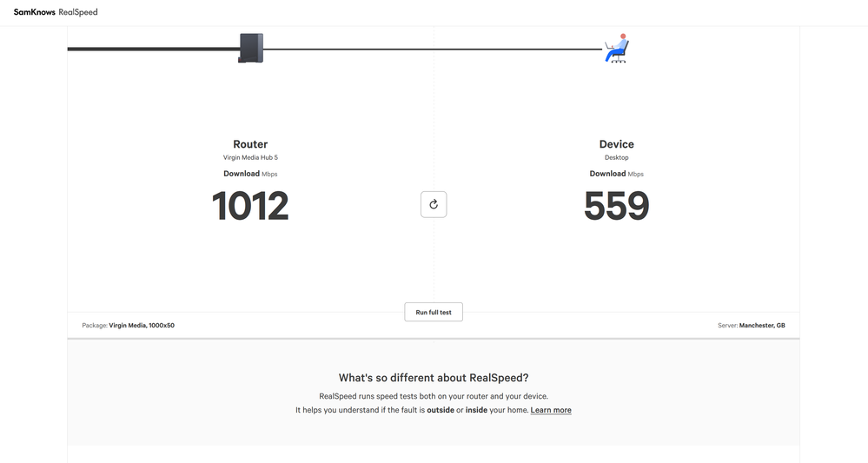The image size is (868, 463).
Task: Click the Desktop device type label
Action: pos(616,157)
